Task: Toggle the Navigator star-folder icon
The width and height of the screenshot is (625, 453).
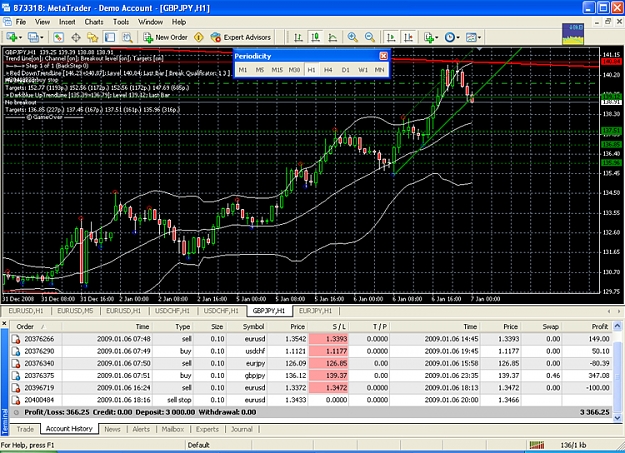Action: pyautogui.click(x=92, y=37)
